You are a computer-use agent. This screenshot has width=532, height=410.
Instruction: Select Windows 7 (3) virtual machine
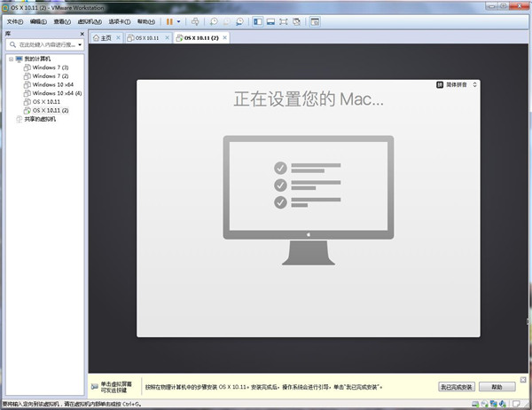(51, 67)
